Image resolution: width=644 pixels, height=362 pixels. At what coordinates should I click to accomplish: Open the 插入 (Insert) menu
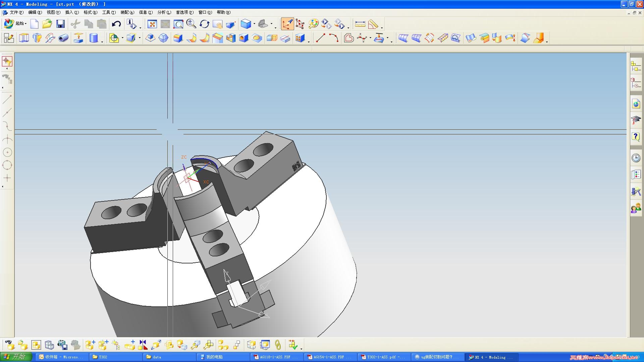pyautogui.click(x=72, y=12)
